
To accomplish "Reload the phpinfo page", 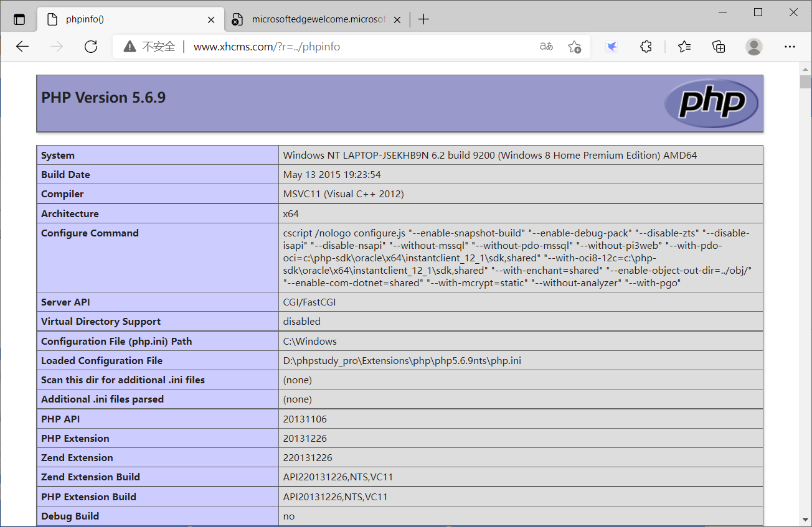I will pyautogui.click(x=91, y=47).
